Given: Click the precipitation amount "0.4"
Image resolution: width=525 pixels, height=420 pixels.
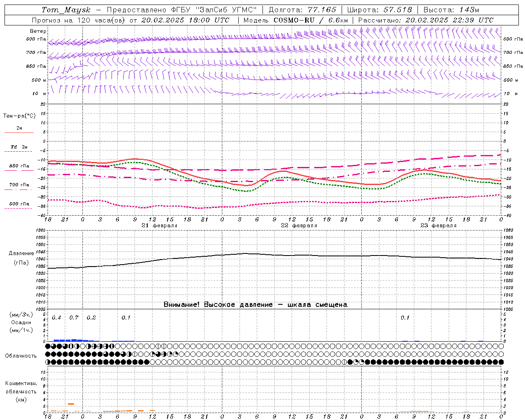Looking at the screenshot, I should click(57, 318).
